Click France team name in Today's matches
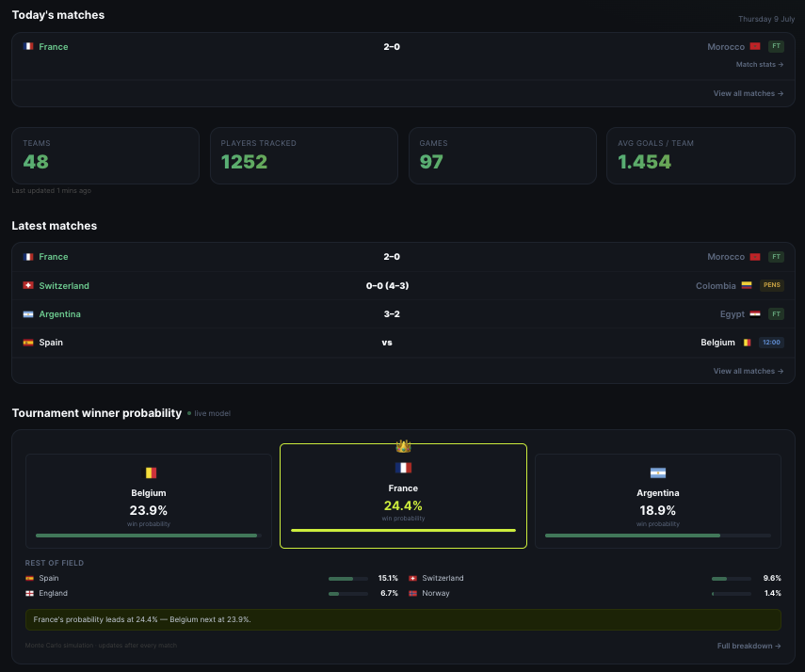The height and width of the screenshot is (672, 805). pyautogui.click(x=54, y=47)
